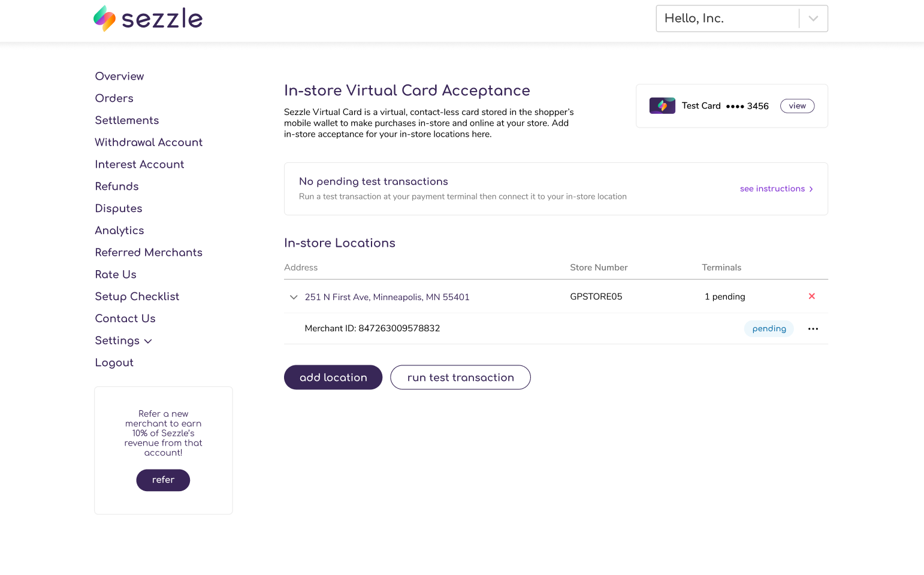Screen dimensions: 924x575
Task: Open Interest Account
Action: [x=139, y=164]
